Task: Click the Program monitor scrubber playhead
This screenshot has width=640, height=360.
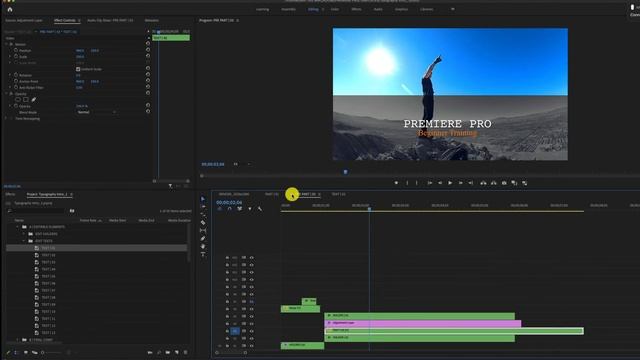Action: click(x=345, y=172)
